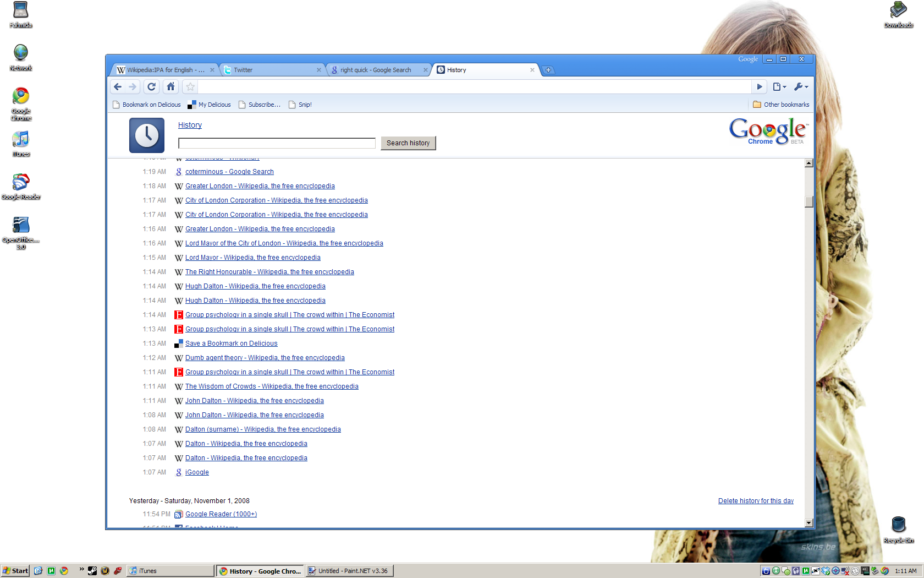Click the Delicious favicon beside Save a Bookmark
The height and width of the screenshot is (578, 924).
click(179, 343)
